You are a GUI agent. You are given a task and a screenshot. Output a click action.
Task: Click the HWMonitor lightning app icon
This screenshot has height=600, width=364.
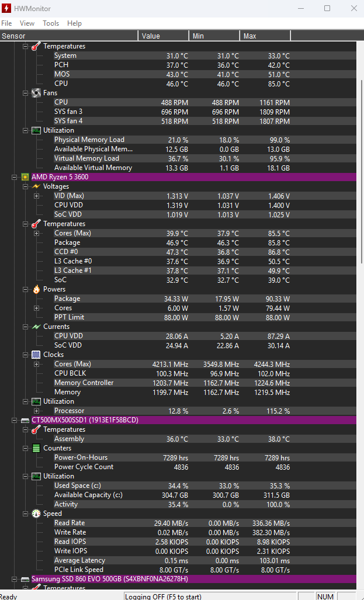[x=6, y=8]
